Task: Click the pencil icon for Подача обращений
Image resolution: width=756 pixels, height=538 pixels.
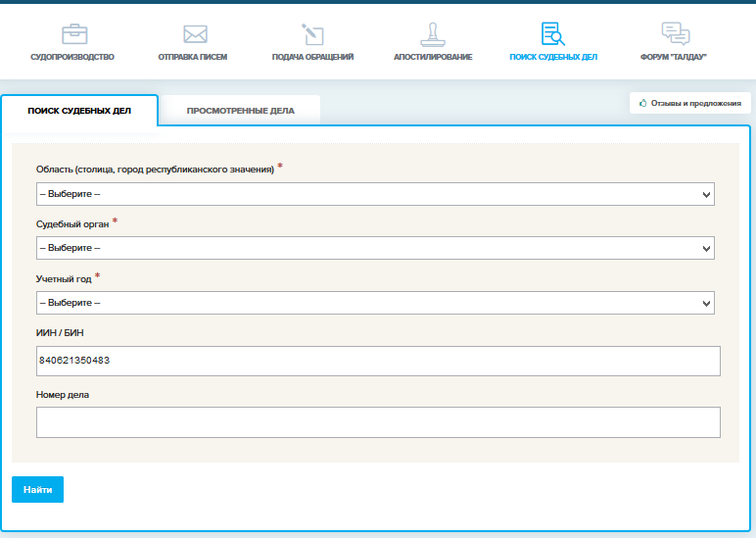Action: [312, 34]
